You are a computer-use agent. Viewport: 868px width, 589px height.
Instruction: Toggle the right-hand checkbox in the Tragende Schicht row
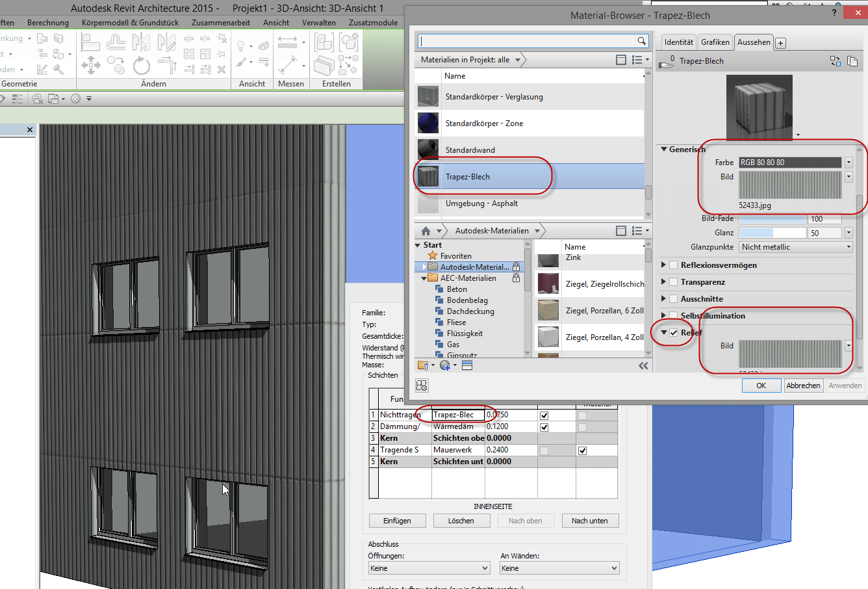582,451
